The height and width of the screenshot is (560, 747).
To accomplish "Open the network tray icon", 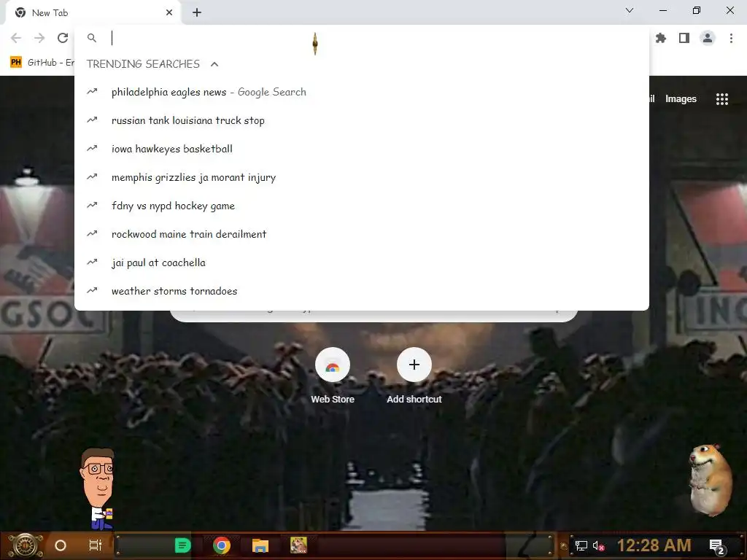I will tap(581, 545).
